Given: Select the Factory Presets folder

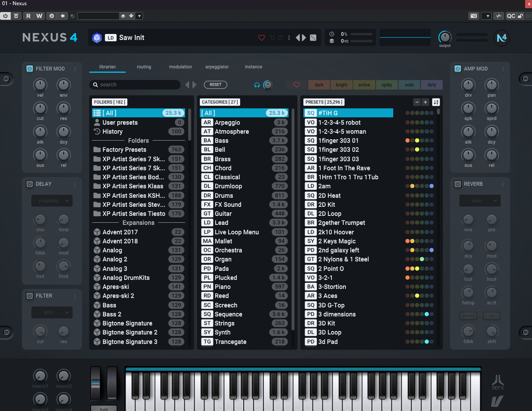Looking at the screenshot, I should (138, 150).
